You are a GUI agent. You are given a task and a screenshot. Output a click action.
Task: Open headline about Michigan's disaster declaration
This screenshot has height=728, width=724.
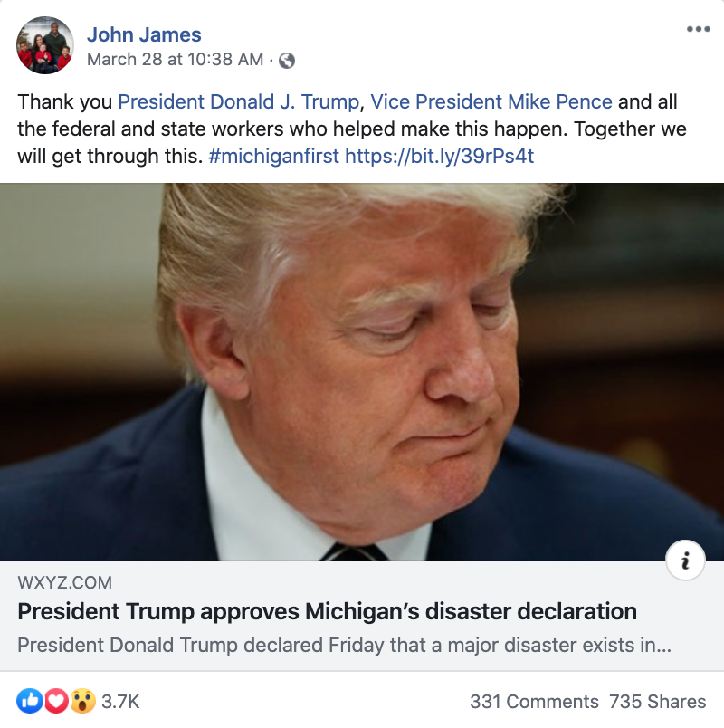pos(328,611)
